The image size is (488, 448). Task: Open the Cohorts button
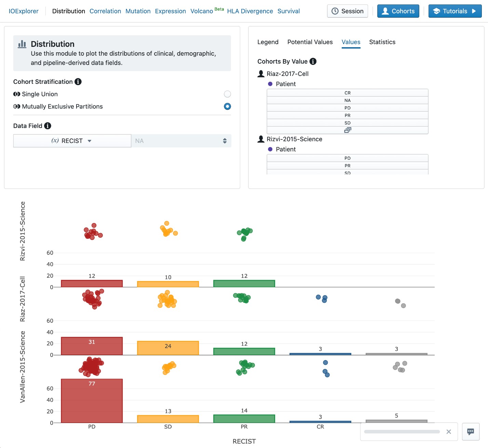(x=398, y=11)
